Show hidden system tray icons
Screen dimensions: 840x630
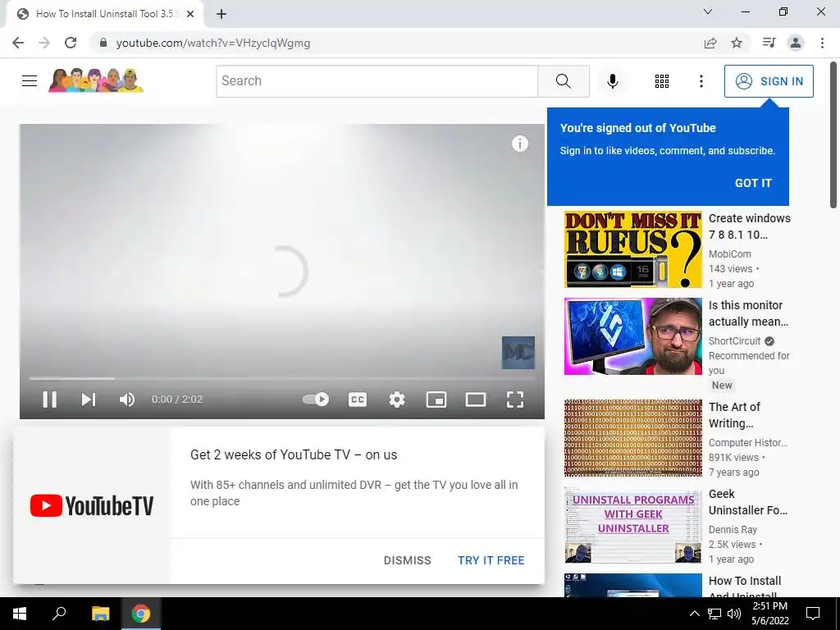click(694, 614)
